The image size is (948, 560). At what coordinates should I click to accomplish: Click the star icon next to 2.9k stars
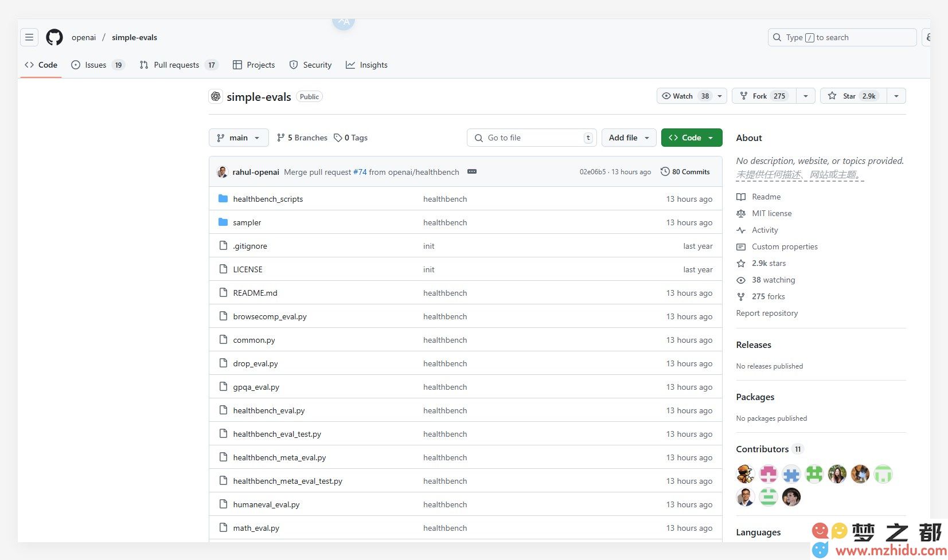click(741, 263)
